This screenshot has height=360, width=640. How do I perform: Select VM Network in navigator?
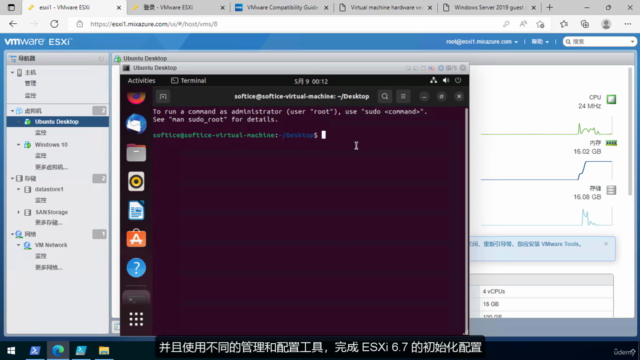point(51,245)
